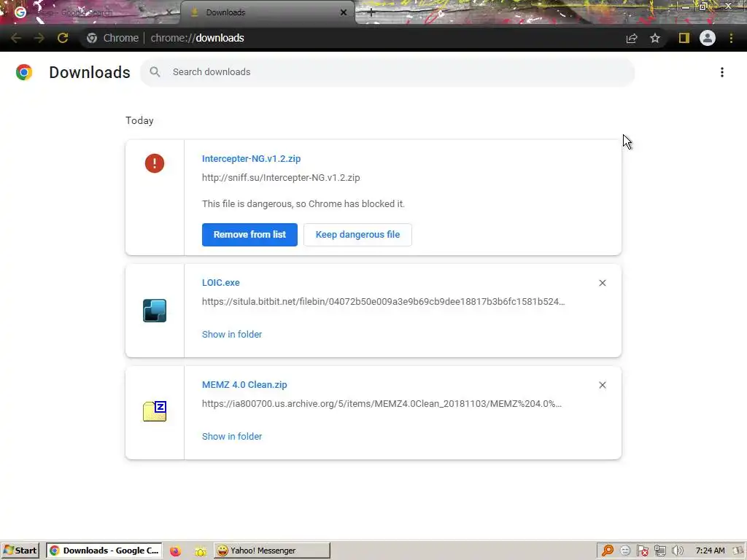Image resolution: width=747 pixels, height=560 pixels.
Task: Click the chrome://downloads address bar
Action: pyautogui.click(x=197, y=38)
